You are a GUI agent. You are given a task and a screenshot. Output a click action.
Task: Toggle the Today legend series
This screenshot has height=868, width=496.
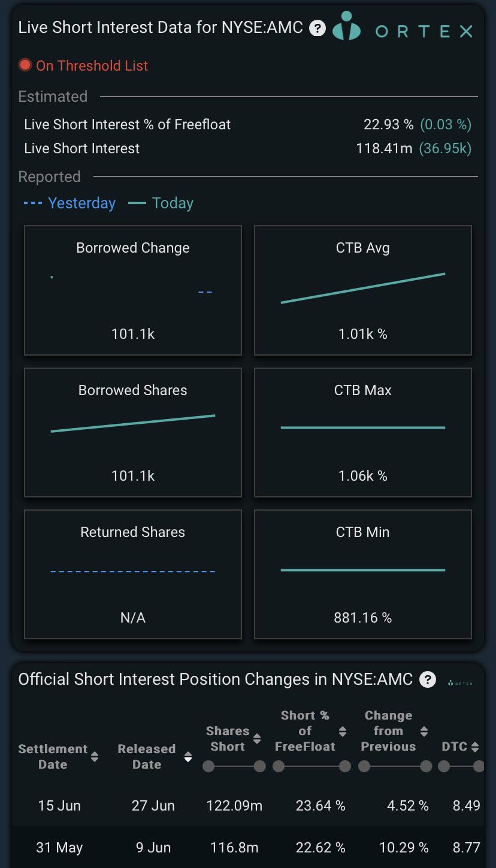161,203
